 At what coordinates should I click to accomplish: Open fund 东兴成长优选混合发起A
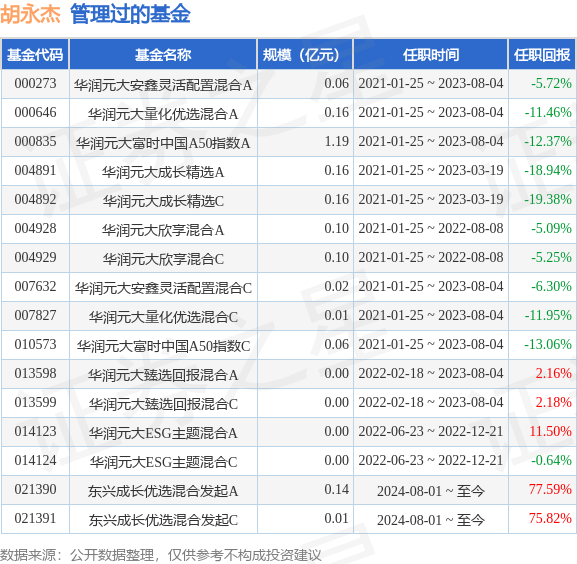click(x=163, y=491)
